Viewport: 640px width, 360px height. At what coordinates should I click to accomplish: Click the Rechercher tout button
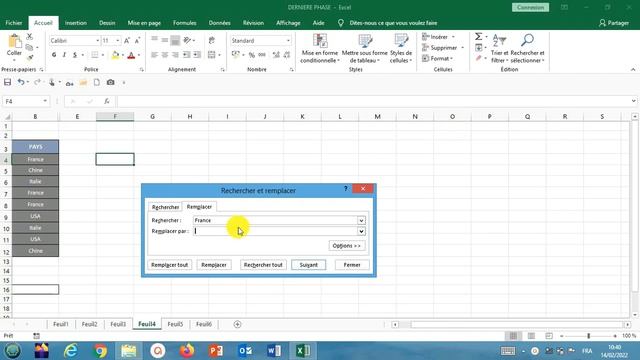263,265
